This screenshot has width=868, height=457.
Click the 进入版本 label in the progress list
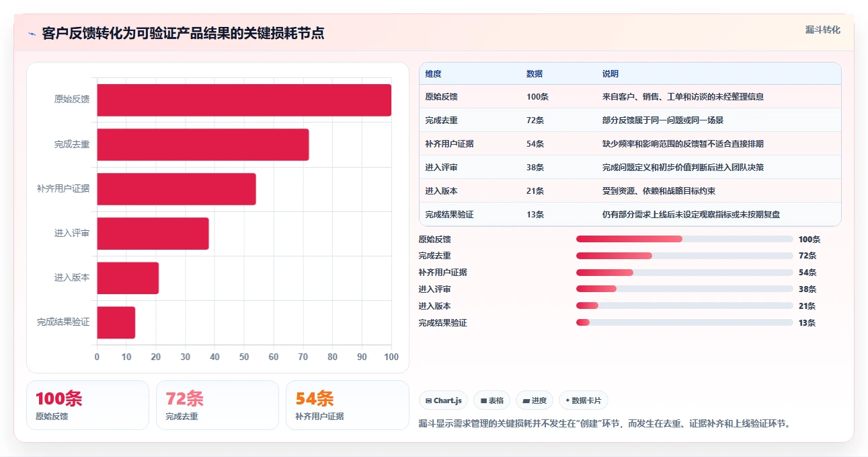pos(434,306)
